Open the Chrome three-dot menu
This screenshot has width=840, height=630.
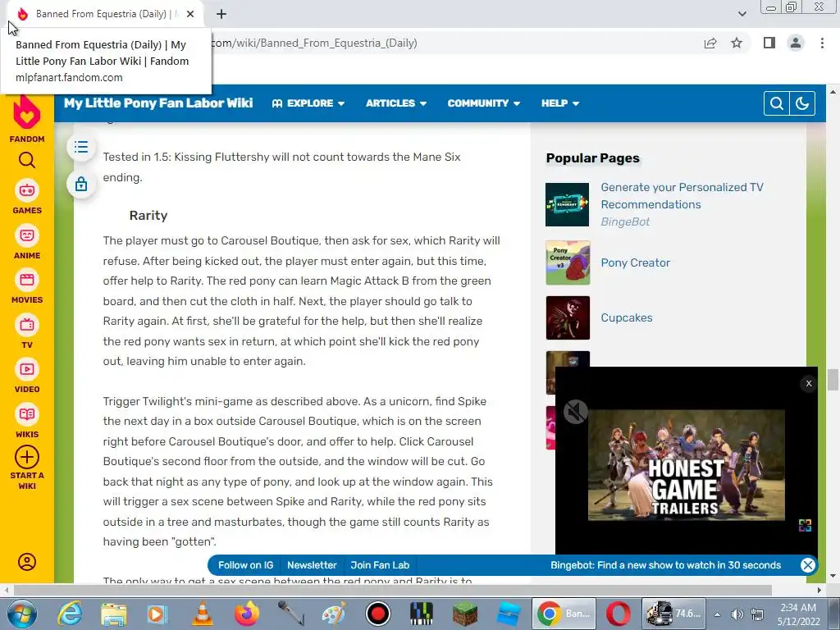(822, 43)
